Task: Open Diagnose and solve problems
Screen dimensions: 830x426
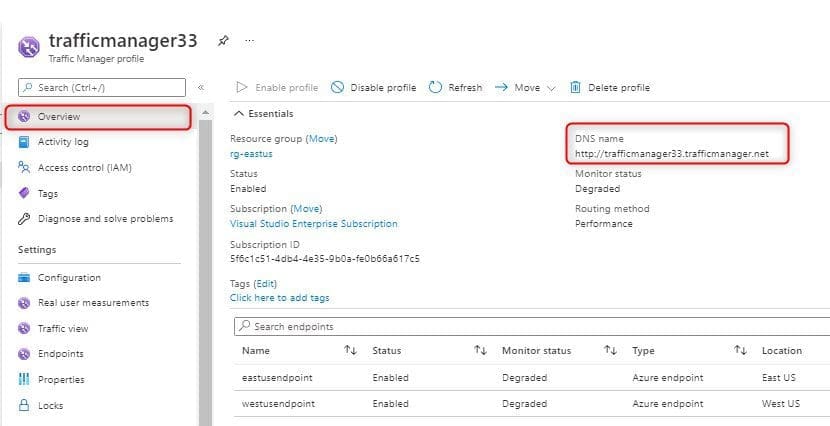Action: (105, 219)
